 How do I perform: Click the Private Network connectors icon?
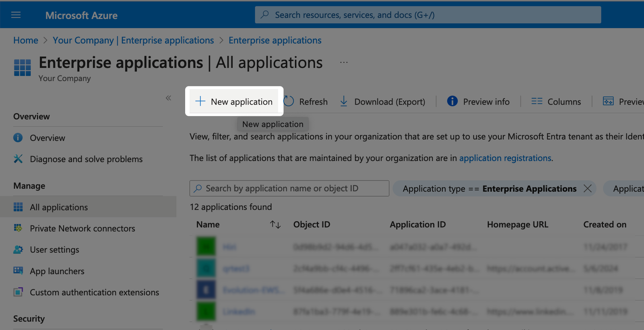(18, 228)
